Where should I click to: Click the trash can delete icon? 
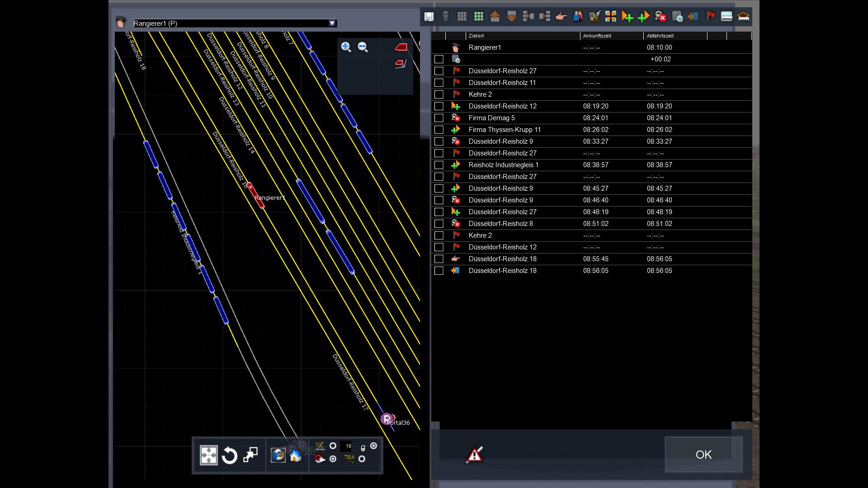click(445, 17)
